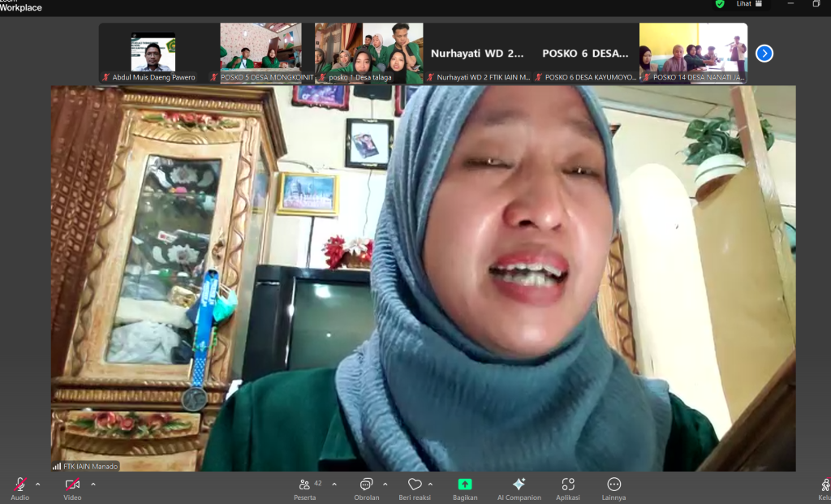Unmute the microphone with the Audio icon
Image resolution: width=831 pixels, height=504 pixels.
[x=20, y=485]
